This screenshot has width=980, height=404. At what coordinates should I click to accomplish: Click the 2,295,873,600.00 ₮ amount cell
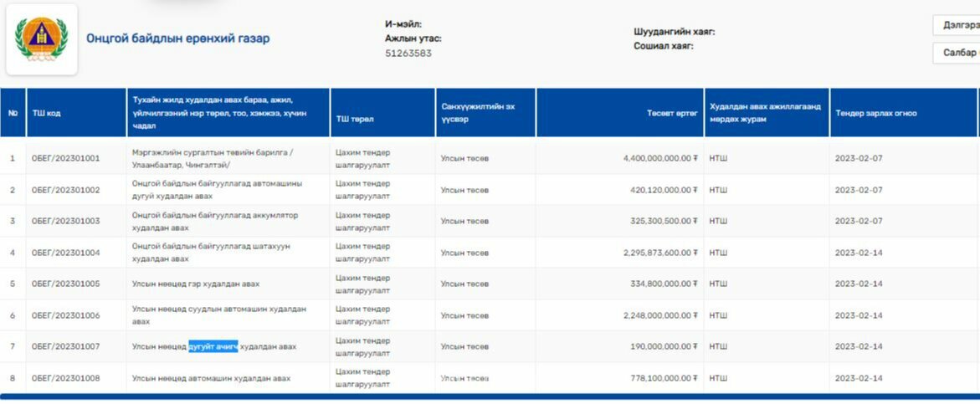pos(659,253)
